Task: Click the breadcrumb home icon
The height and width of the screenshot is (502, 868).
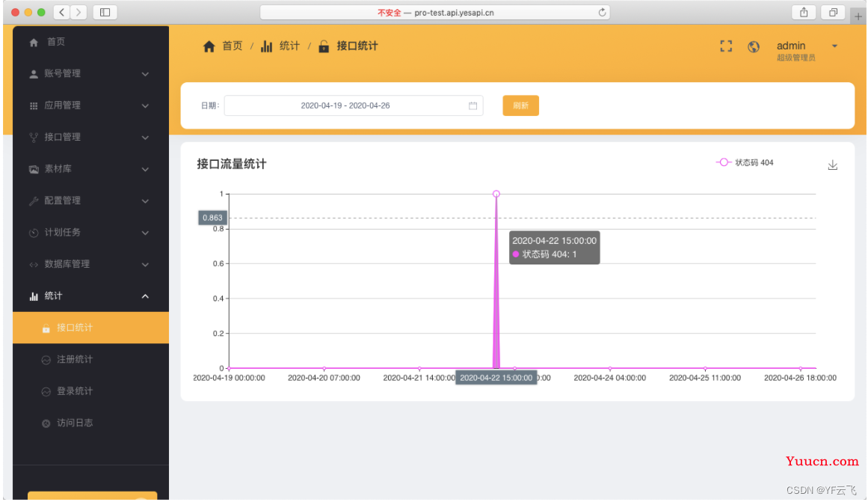Action: pyautogui.click(x=209, y=46)
